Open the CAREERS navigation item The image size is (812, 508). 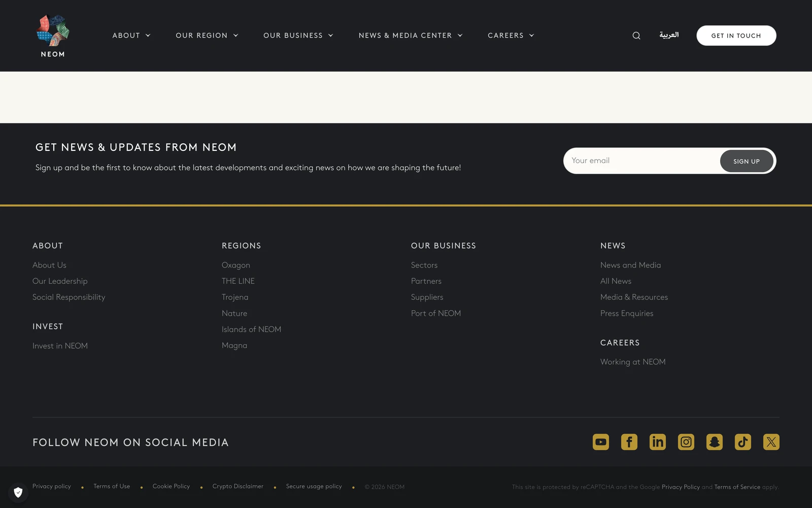[x=505, y=36]
